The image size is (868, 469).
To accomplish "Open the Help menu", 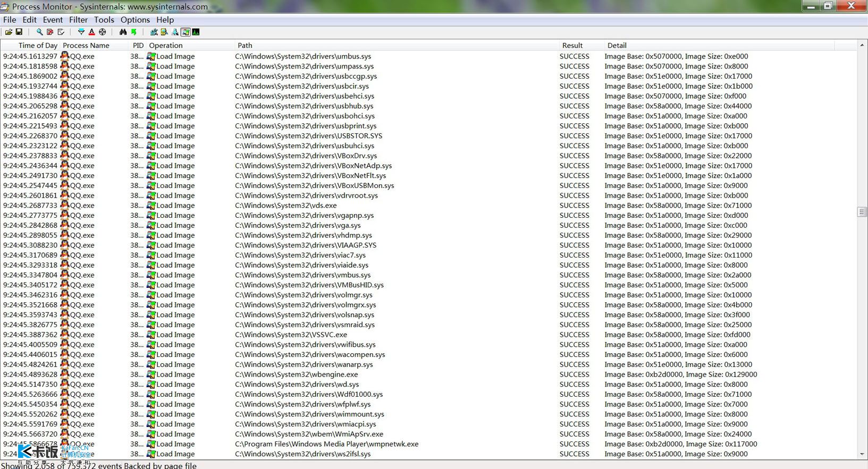I will [165, 20].
